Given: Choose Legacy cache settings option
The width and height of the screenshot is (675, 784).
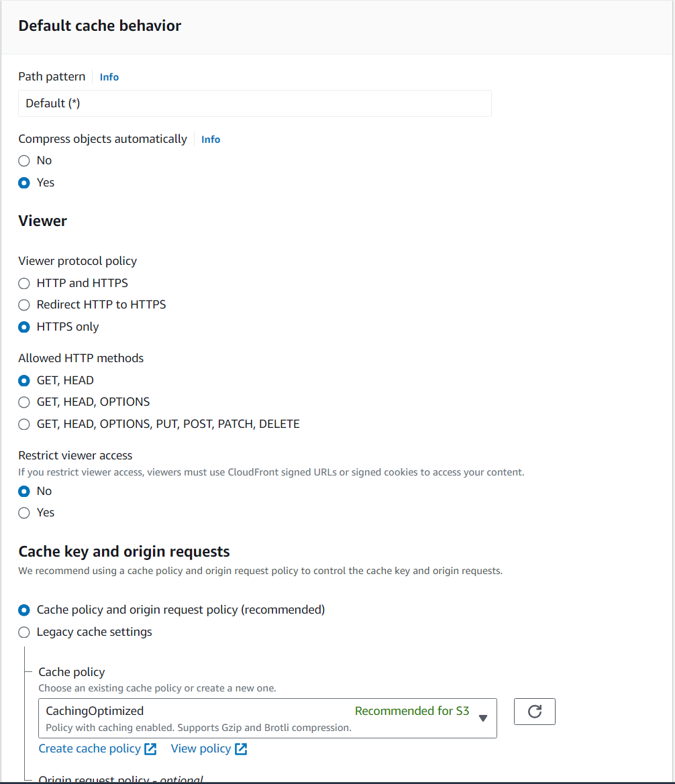Looking at the screenshot, I should [x=24, y=632].
